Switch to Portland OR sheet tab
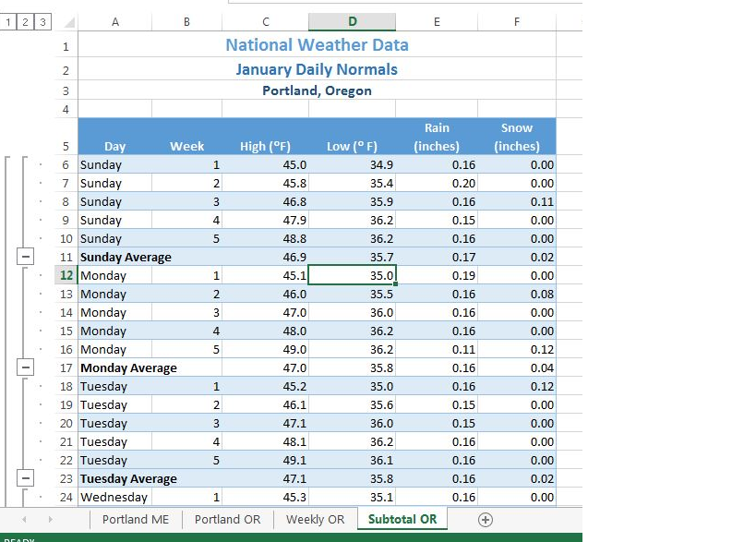 (228, 519)
